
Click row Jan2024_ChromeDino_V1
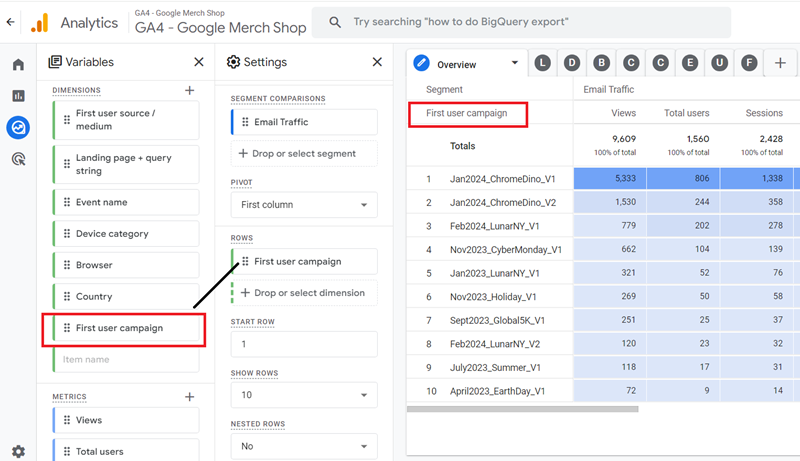coord(502,179)
